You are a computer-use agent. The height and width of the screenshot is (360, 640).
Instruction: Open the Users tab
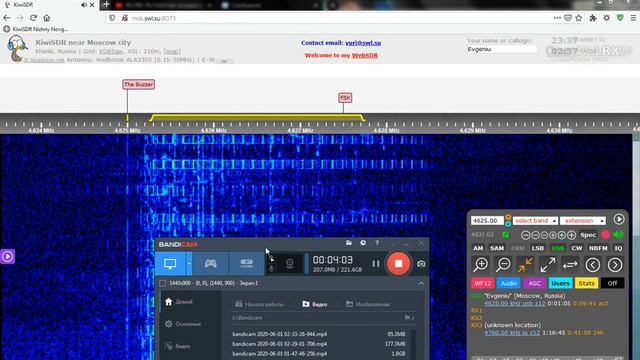tap(560, 283)
